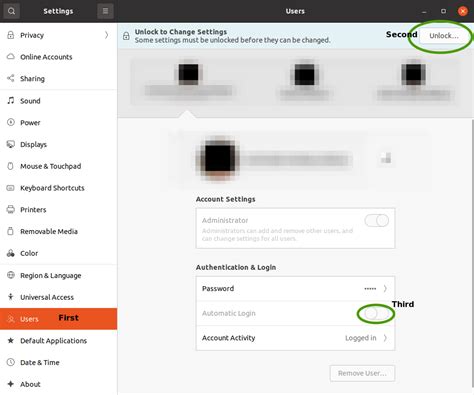474x395 pixels.
Task: Click the Color settings icon
Action: pyautogui.click(x=11, y=253)
